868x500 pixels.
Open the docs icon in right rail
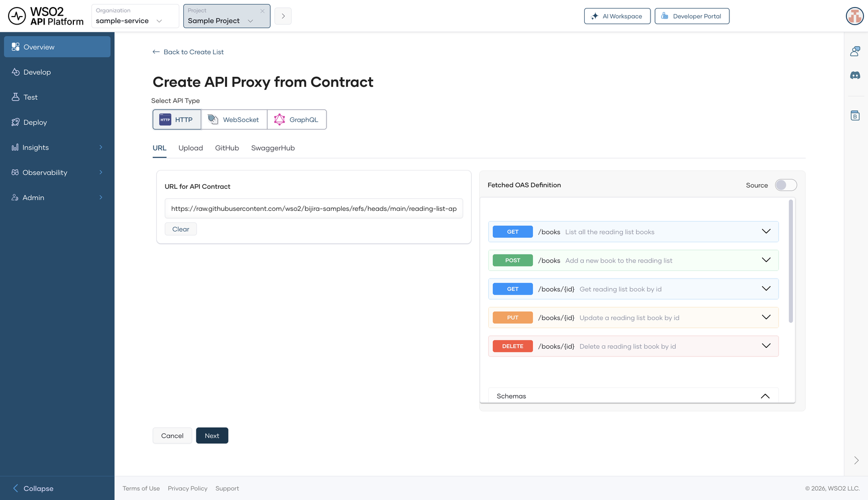(x=855, y=115)
